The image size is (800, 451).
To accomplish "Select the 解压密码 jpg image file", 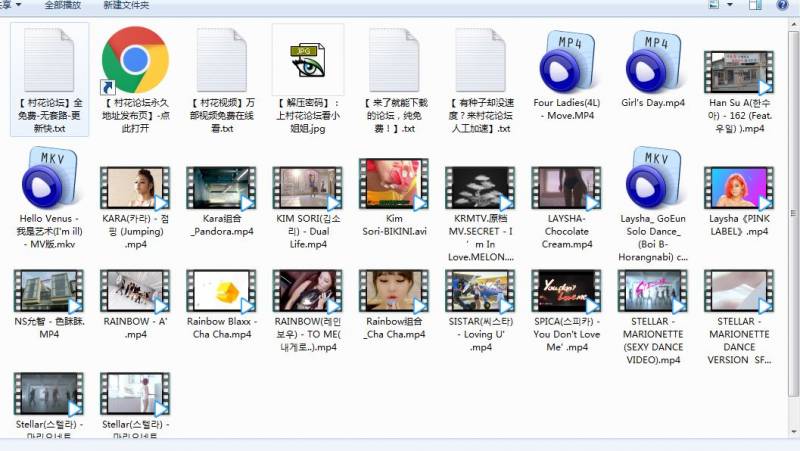I will tap(308, 80).
